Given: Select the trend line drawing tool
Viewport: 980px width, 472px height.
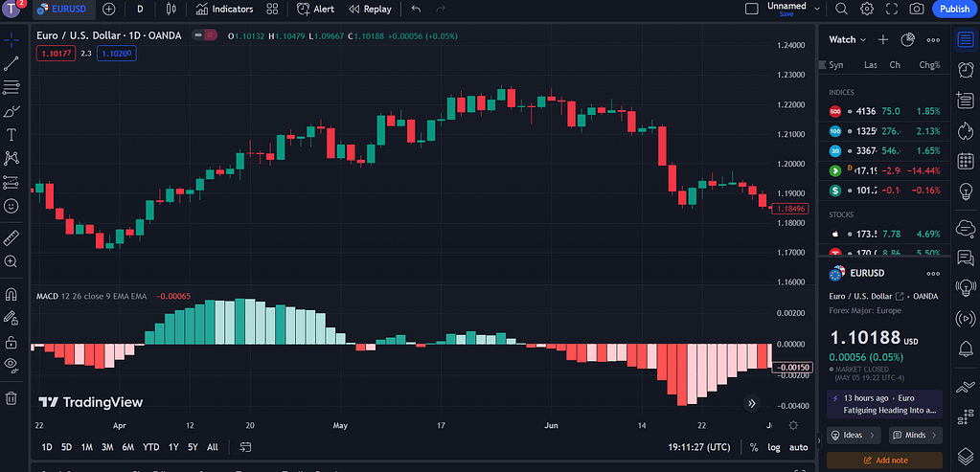Looking at the screenshot, I should coord(11,63).
